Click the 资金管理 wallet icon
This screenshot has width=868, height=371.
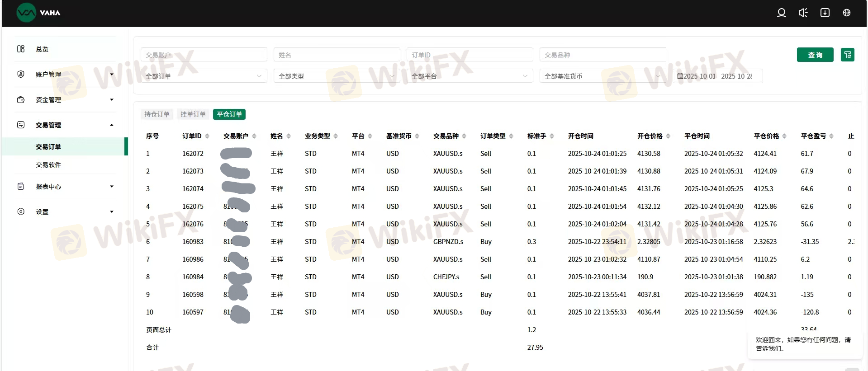coord(21,99)
